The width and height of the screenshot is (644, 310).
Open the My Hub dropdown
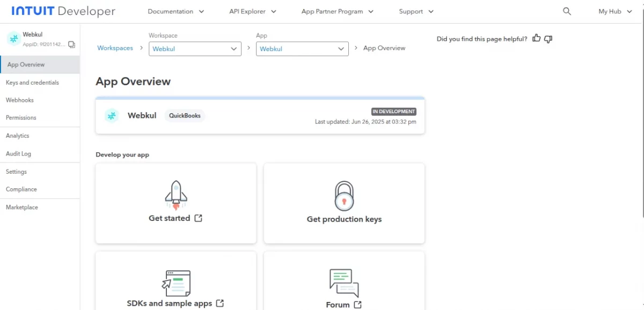616,11
